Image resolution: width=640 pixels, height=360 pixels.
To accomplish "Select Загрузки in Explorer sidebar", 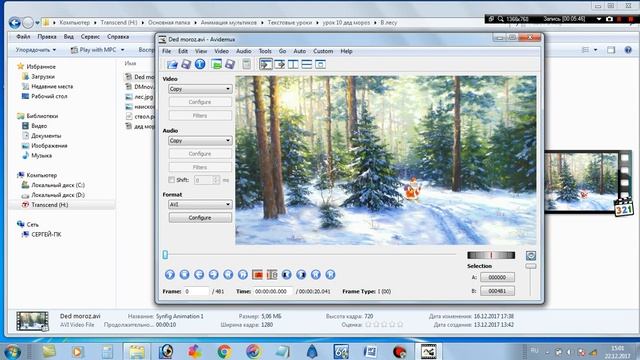I will 43,76.
